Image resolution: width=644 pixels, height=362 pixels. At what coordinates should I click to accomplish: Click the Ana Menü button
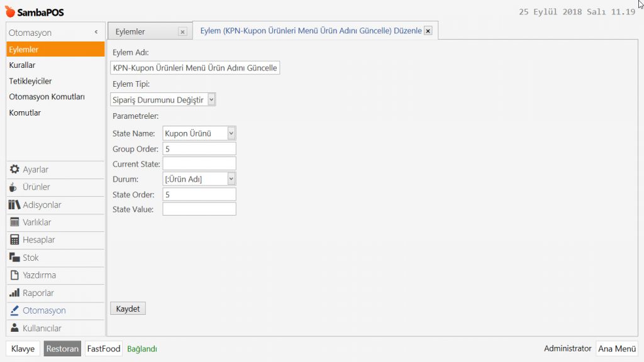(x=616, y=349)
